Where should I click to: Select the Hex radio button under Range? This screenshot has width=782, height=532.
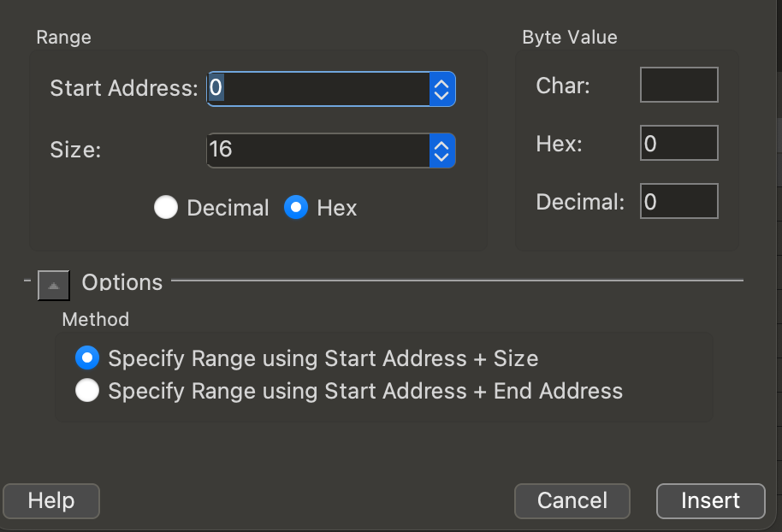(296, 208)
